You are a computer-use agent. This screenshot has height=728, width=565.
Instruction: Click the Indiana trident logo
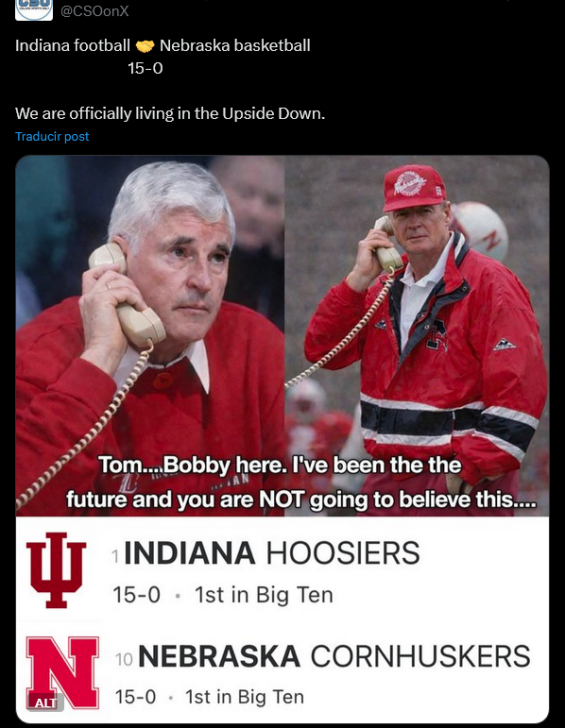[57, 570]
